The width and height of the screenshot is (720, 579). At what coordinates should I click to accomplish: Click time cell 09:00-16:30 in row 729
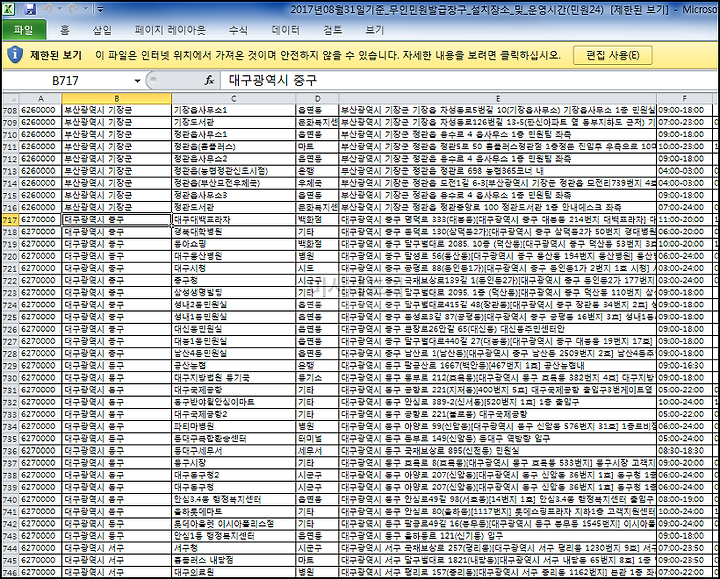click(x=684, y=366)
